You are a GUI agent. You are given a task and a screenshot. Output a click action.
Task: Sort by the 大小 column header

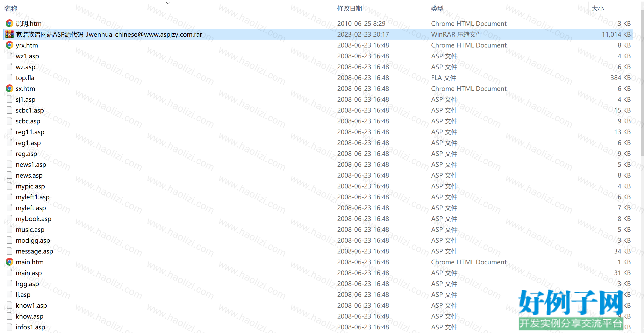point(598,9)
